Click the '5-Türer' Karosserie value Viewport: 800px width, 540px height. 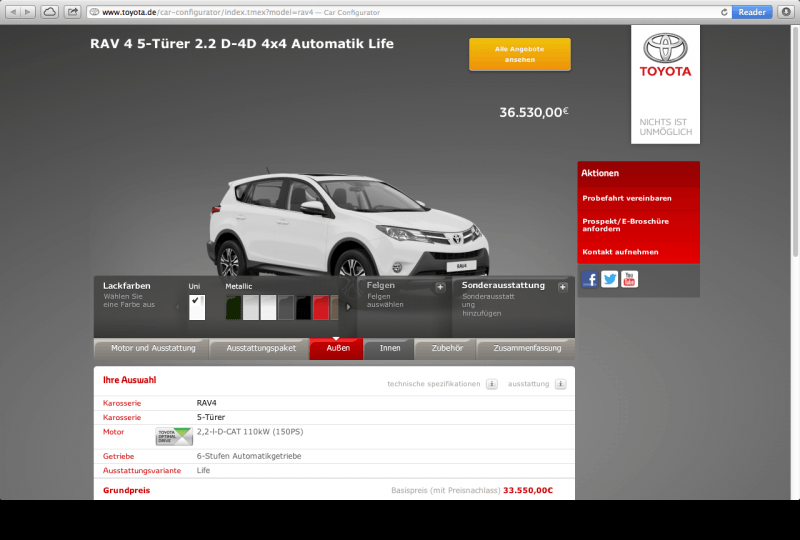(211, 418)
